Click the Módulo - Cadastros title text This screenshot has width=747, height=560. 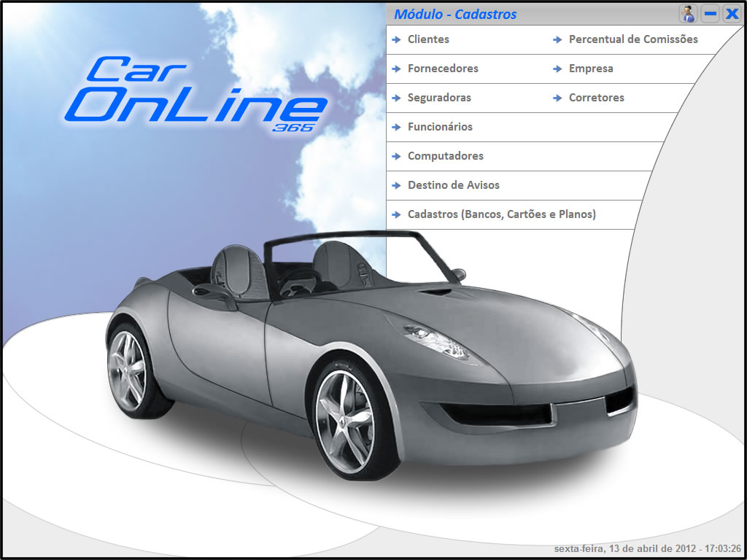455,15
